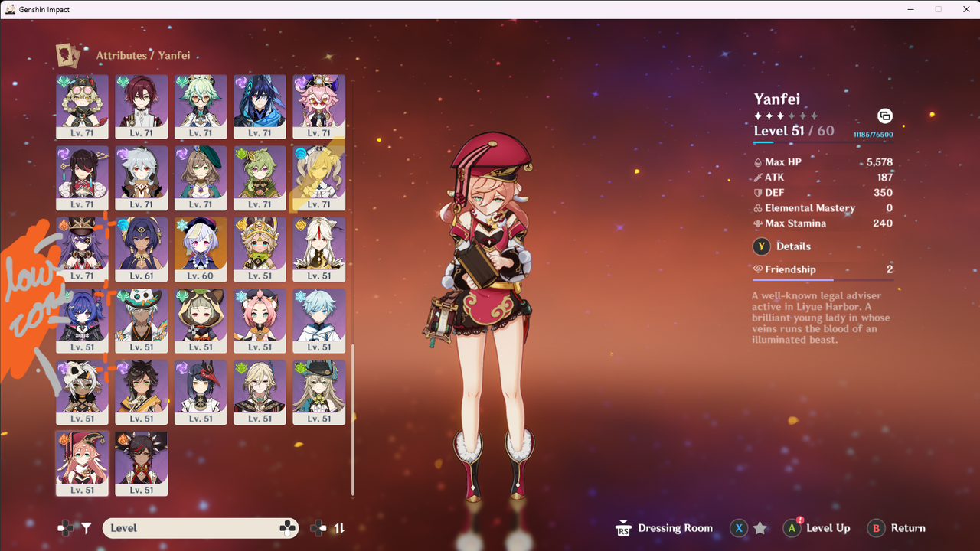Click the DEF stat row
980x551 pixels.
pos(823,193)
